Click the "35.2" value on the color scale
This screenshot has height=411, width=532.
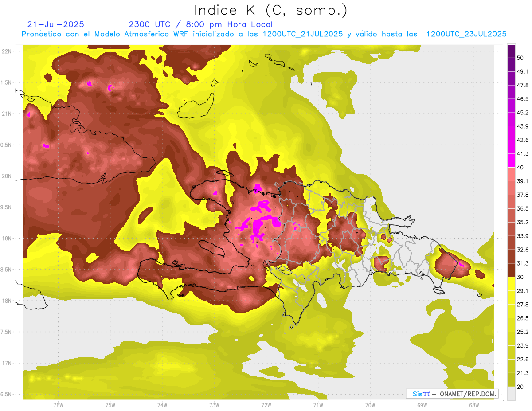pos(523,222)
